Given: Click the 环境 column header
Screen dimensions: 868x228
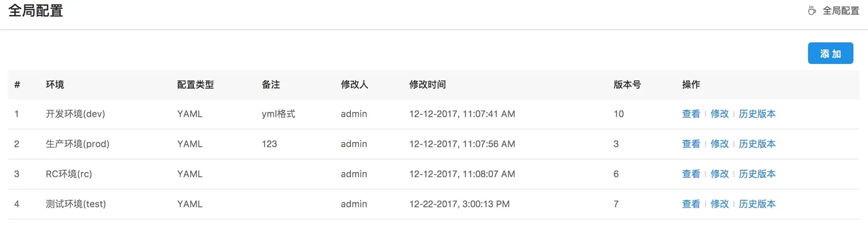Looking at the screenshot, I should (55, 84).
